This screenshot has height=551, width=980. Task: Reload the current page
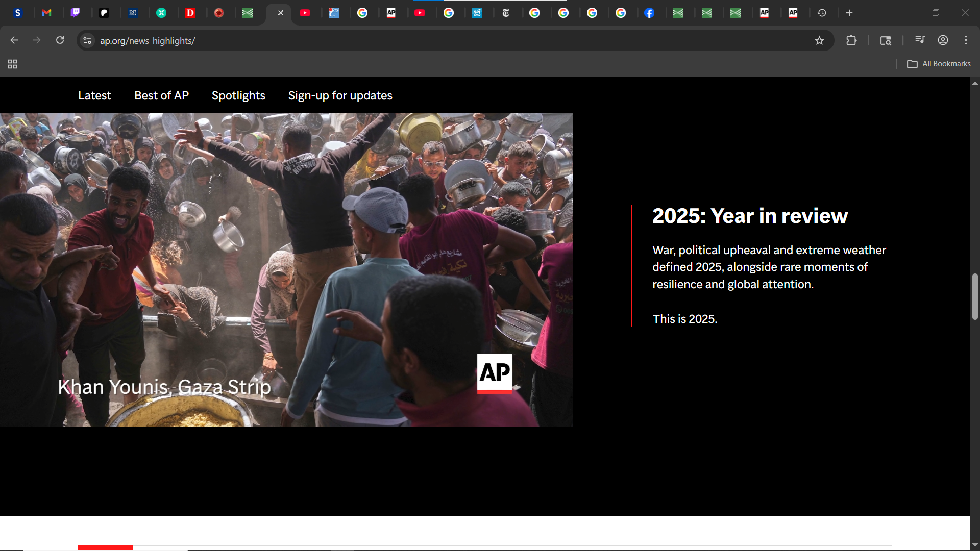click(x=60, y=40)
